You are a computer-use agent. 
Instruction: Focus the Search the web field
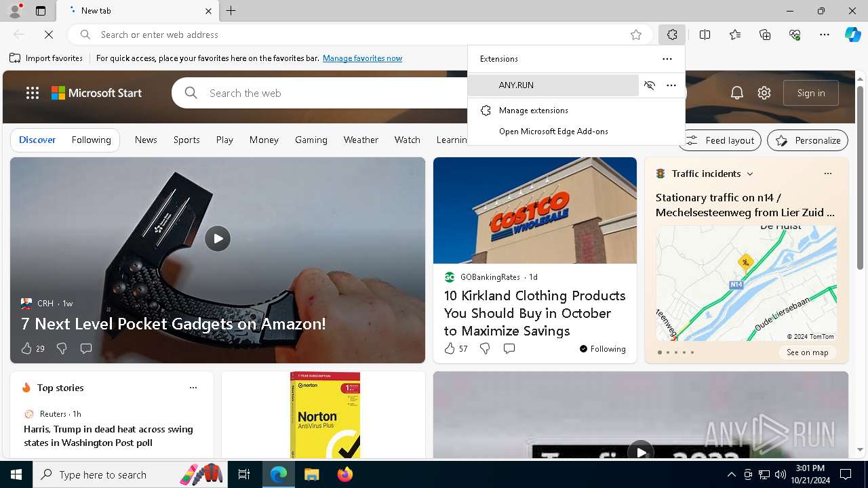[339, 93]
